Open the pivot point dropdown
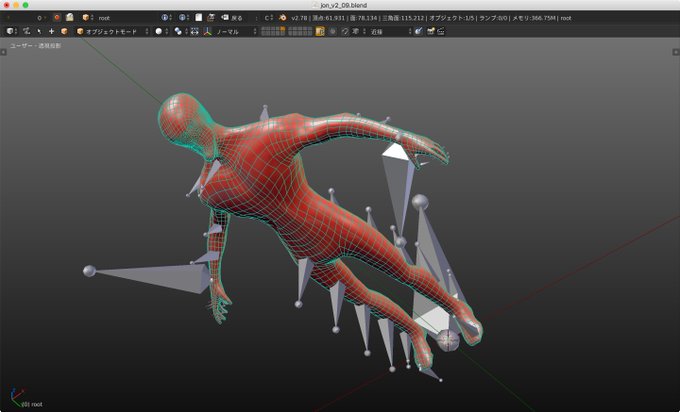The width and height of the screenshot is (680, 412). point(180,31)
